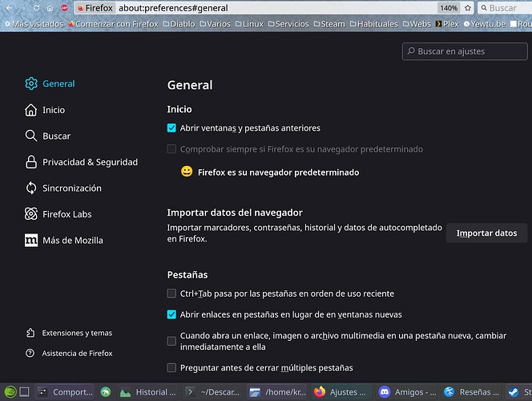Switch to the Discord Amigos taskbar item
532x401 pixels.
point(407,392)
